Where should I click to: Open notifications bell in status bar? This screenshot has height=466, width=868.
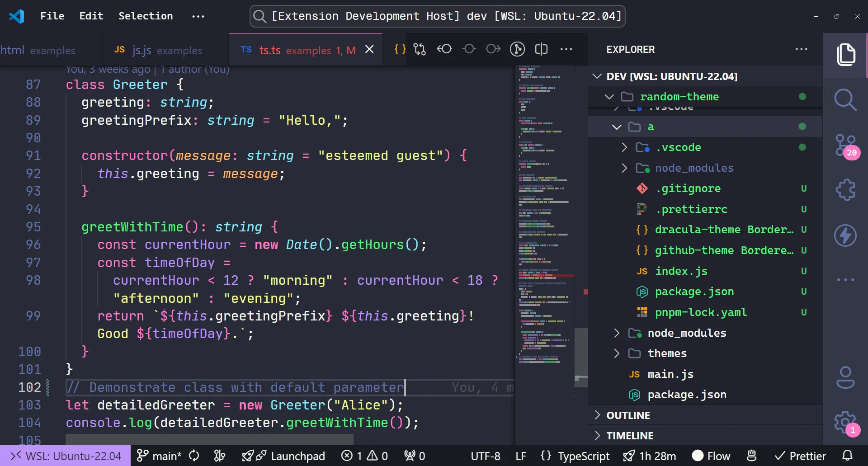coord(848,456)
